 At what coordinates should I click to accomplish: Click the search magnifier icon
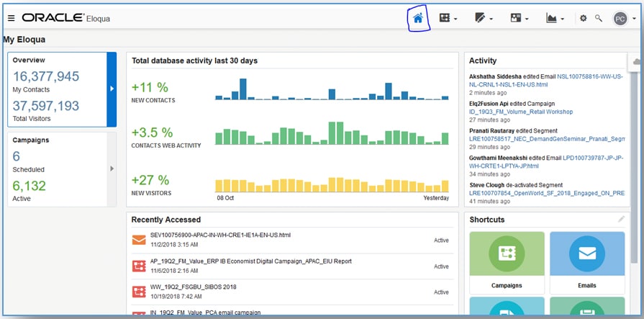[x=598, y=19]
